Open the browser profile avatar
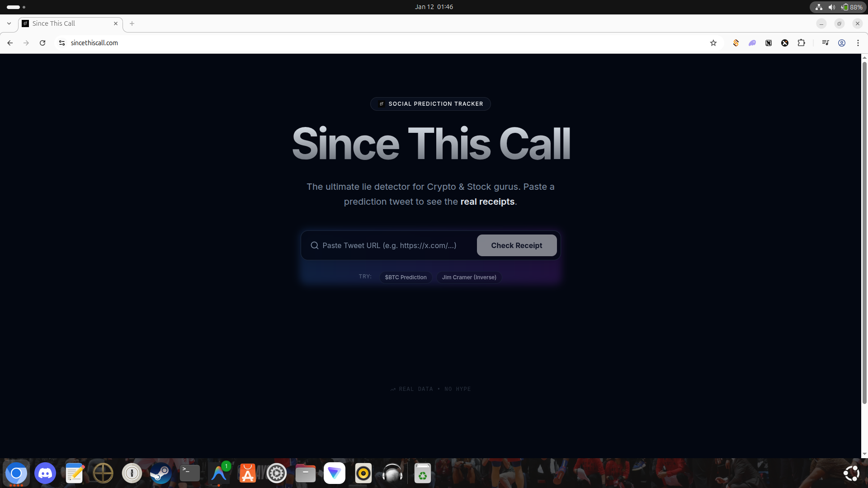 tap(842, 42)
